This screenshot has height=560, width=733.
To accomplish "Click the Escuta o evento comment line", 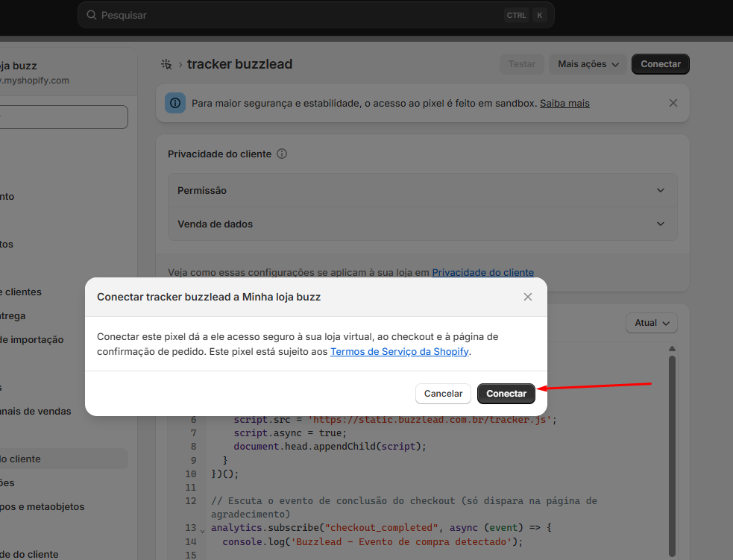I will click(404, 507).
